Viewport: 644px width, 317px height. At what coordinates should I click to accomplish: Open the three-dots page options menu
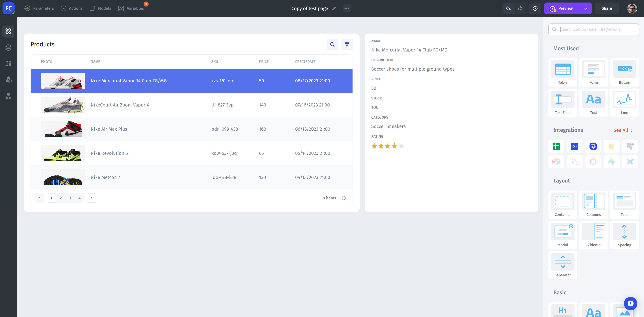pos(346,8)
